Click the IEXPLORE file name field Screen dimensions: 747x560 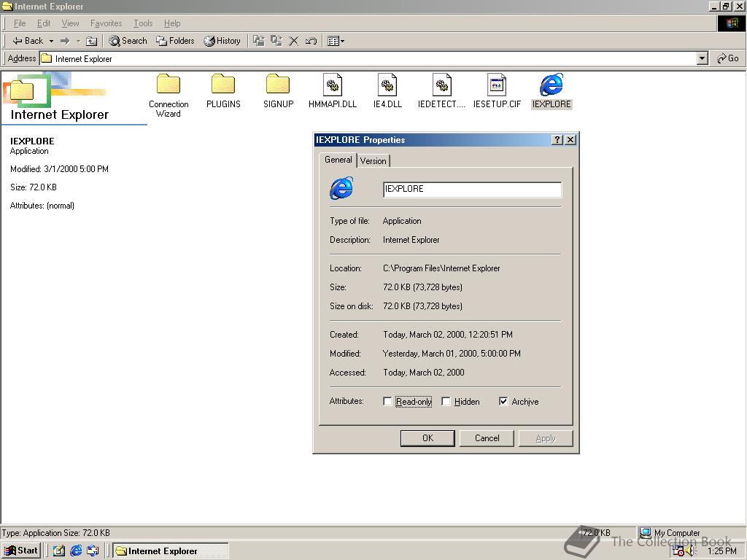click(x=472, y=189)
